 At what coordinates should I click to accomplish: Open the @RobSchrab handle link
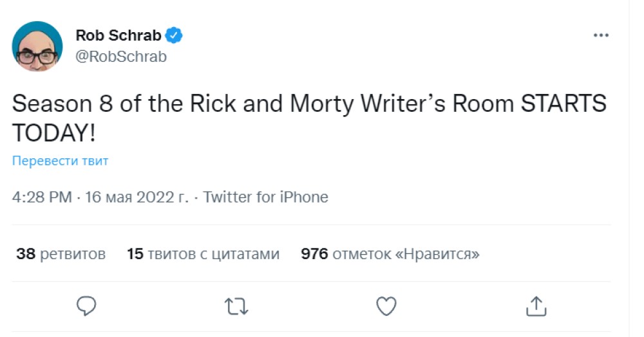click(x=121, y=57)
